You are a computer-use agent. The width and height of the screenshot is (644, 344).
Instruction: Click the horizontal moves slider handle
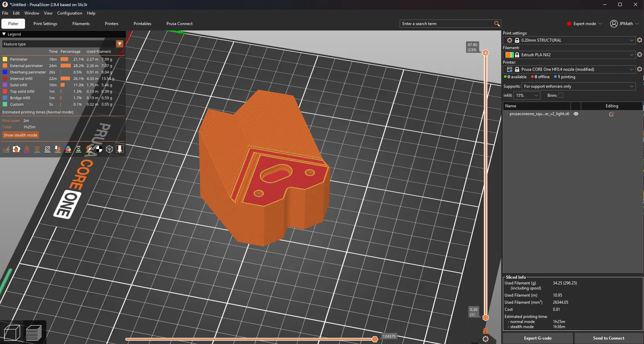tap(375, 339)
